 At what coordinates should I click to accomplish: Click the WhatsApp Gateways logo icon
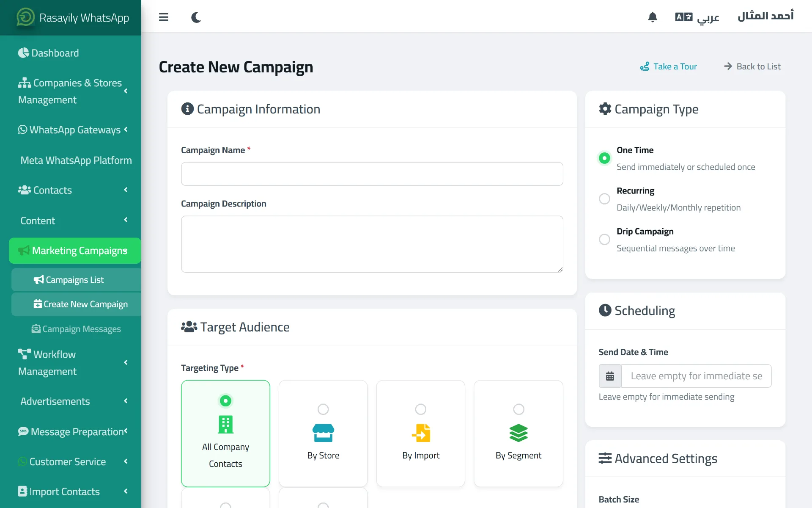point(22,130)
